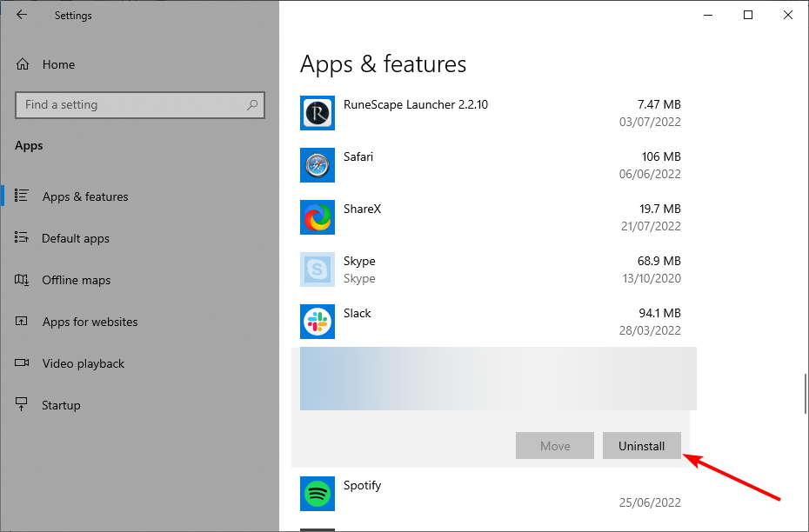Click the search magnifier icon
Screen dimensions: 809x532
click(x=252, y=104)
